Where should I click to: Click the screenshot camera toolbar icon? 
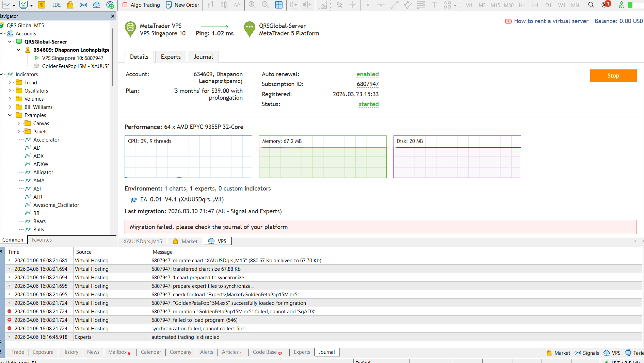[323, 5]
